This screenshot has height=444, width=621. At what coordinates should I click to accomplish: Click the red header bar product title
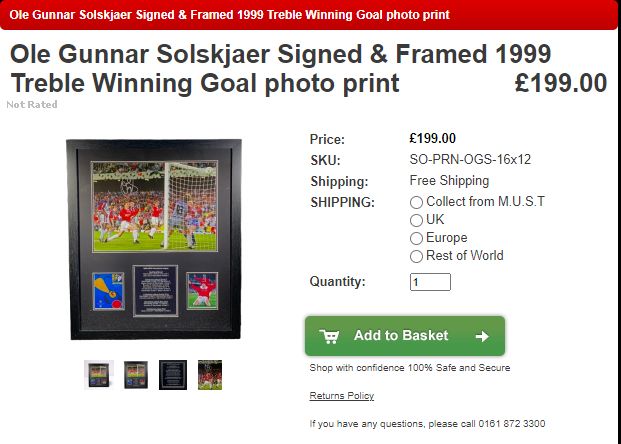230,15
